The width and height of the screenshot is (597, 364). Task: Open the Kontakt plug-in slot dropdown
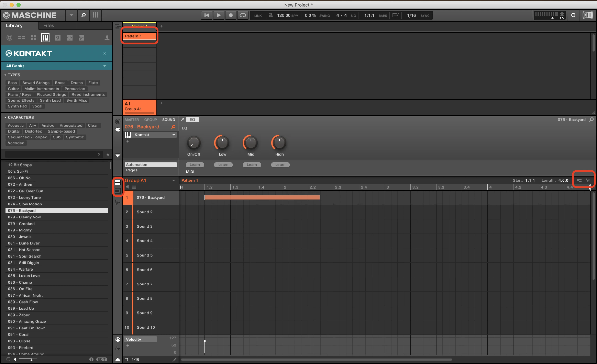(174, 135)
